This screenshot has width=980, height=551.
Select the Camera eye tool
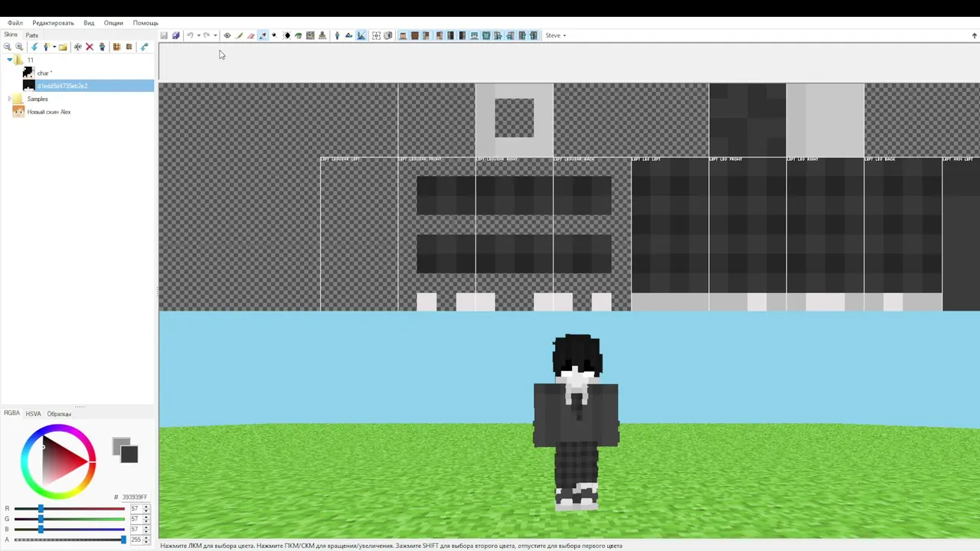227,35
